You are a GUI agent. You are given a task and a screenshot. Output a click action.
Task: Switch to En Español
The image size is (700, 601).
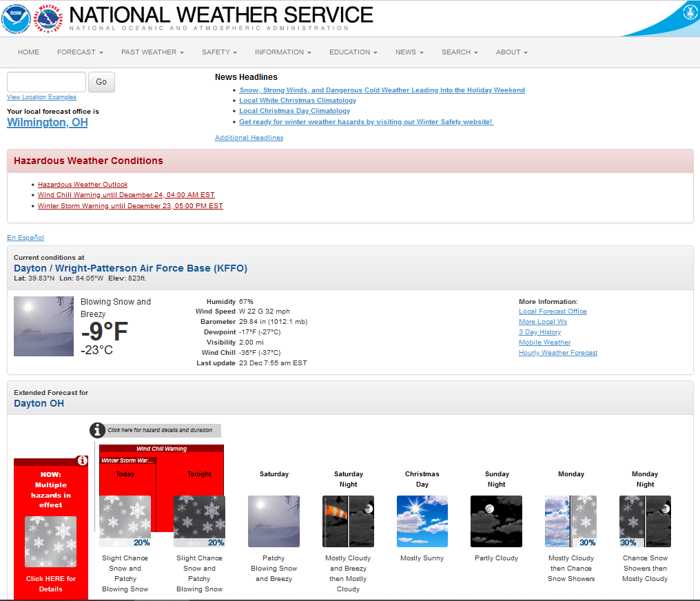coord(25,238)
